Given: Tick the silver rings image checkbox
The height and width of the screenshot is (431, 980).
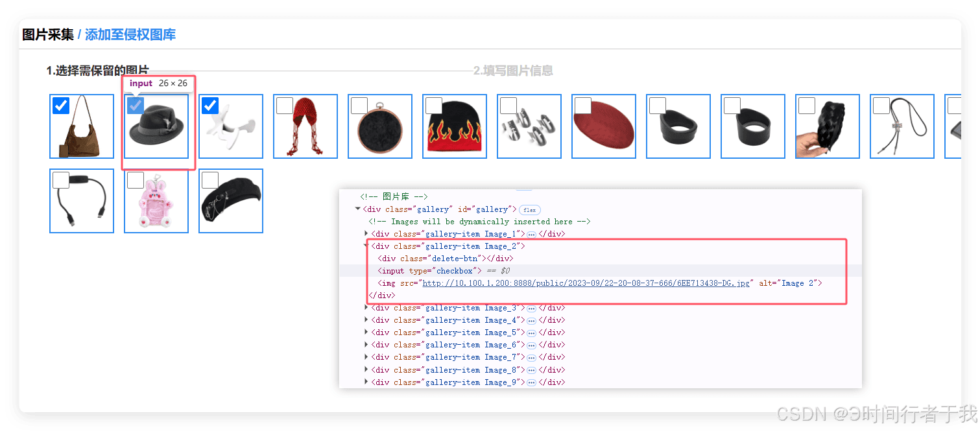Looking at the screenshot, I should 508,106.
